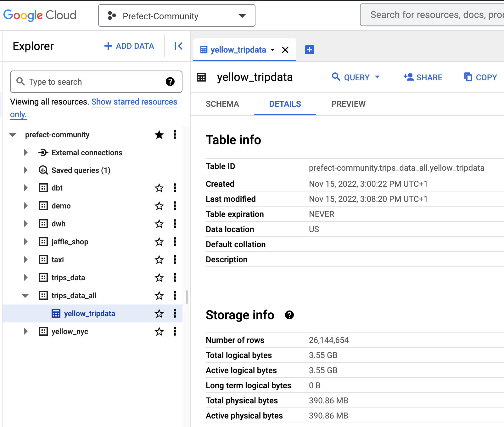This screenshot has width=504, height=427.
Task: Expand the dbt dataset
Action: [x=26, y=188]
